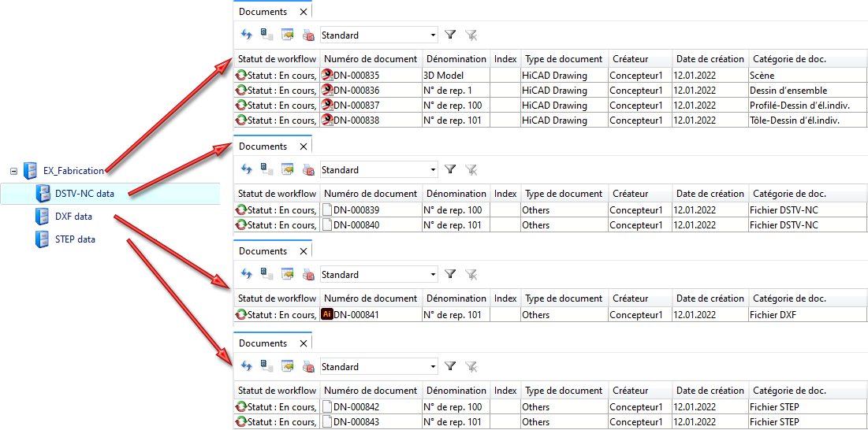Screen dimensions: 868x430
Task: Click the 3D Model denomination cell
Action: [456, 75]
